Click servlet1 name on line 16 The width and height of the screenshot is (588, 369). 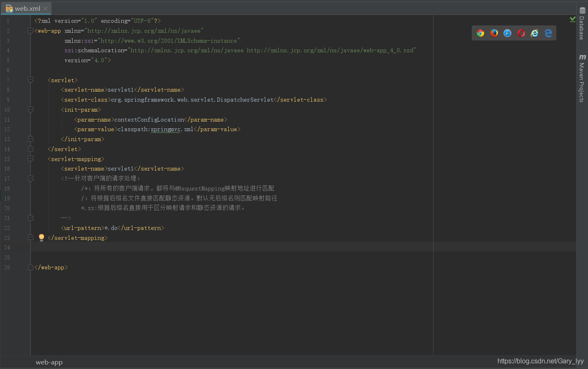(121, 169)
